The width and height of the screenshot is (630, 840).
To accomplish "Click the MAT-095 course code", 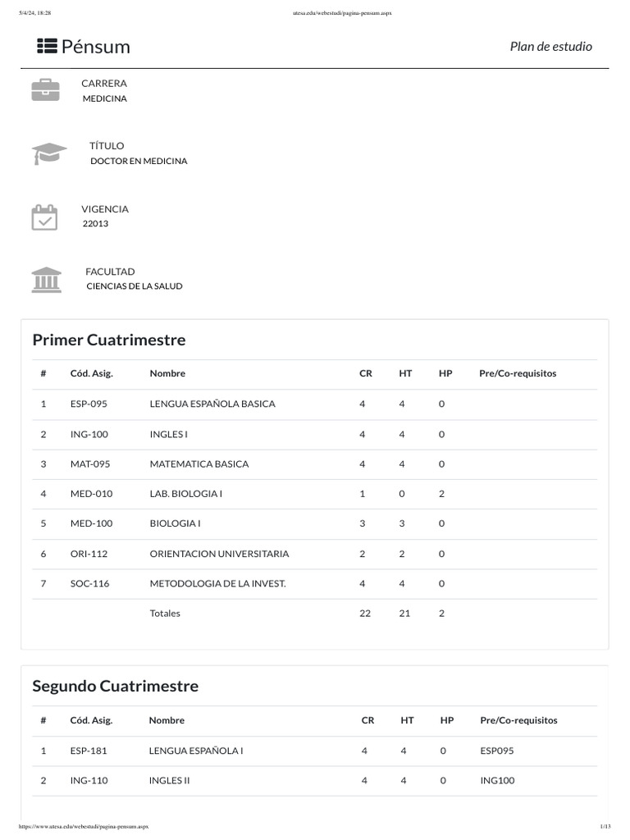I will pos(90,463).
